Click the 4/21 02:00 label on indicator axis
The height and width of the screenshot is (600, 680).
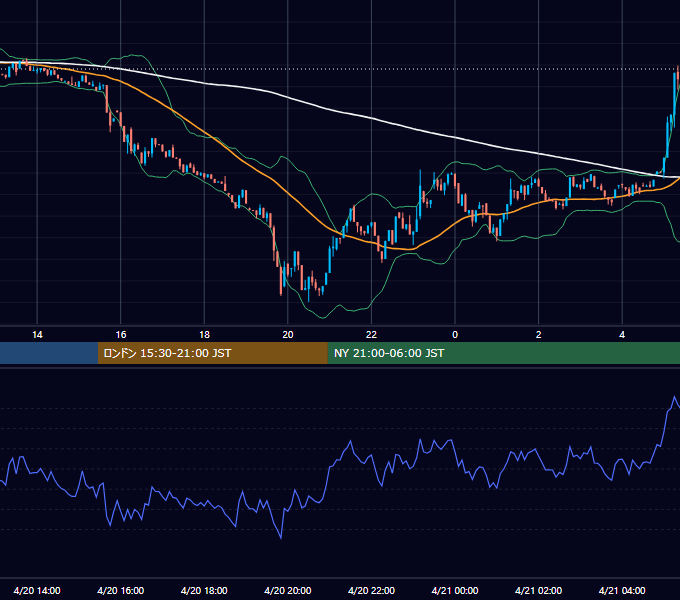pyautogui.click(x=539, y=590)
